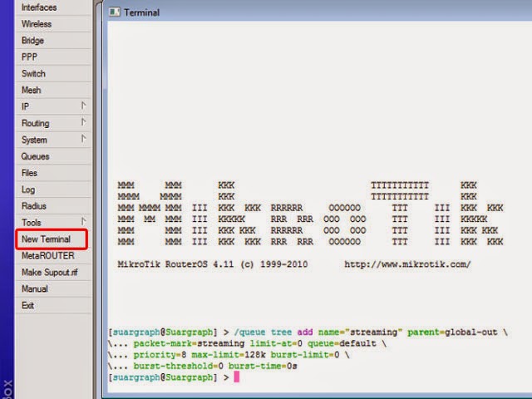The height and width of the screenshot is (399, 532).
Task: Click the terminal cursor at the prompt
Action: [x=236, y=377]
